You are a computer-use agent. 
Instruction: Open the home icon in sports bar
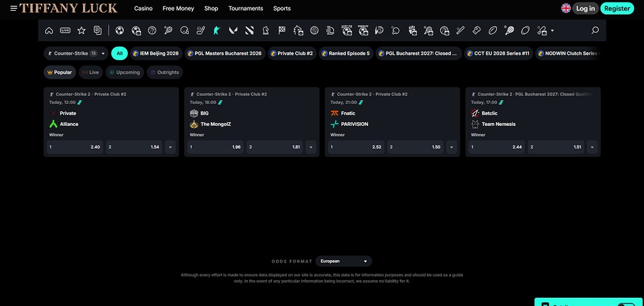(49, 30)
